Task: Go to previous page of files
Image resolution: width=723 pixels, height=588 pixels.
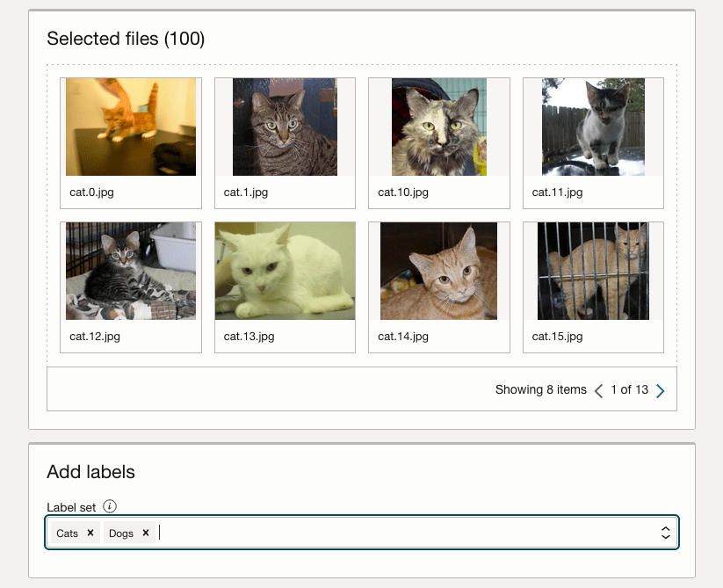Action: tap(599, 391)
